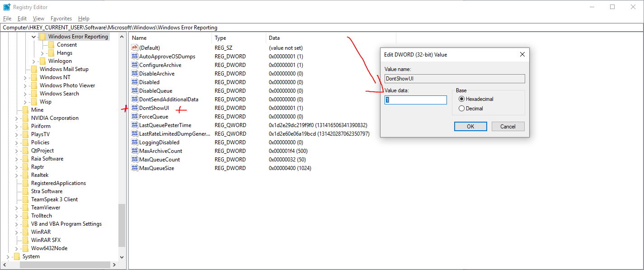Expand the Wow6432Node key
Image resolution: width=644 pixels, height=270 pixels.
(x=17, y=248)
